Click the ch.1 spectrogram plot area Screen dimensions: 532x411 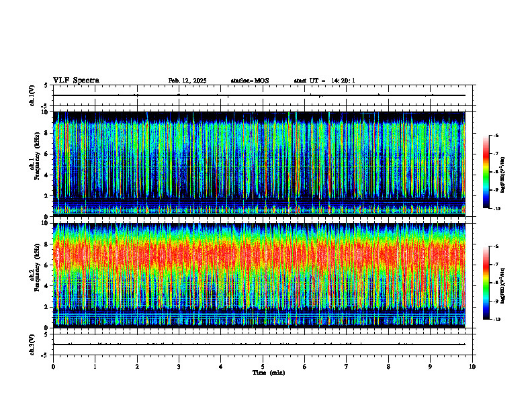pos(259,164)
